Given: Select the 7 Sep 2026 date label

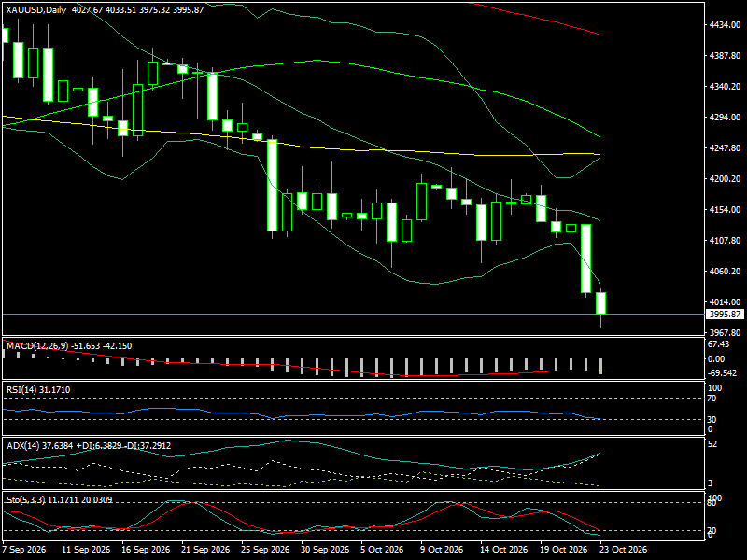Looking at the screenshot, I should click(24, 550).
